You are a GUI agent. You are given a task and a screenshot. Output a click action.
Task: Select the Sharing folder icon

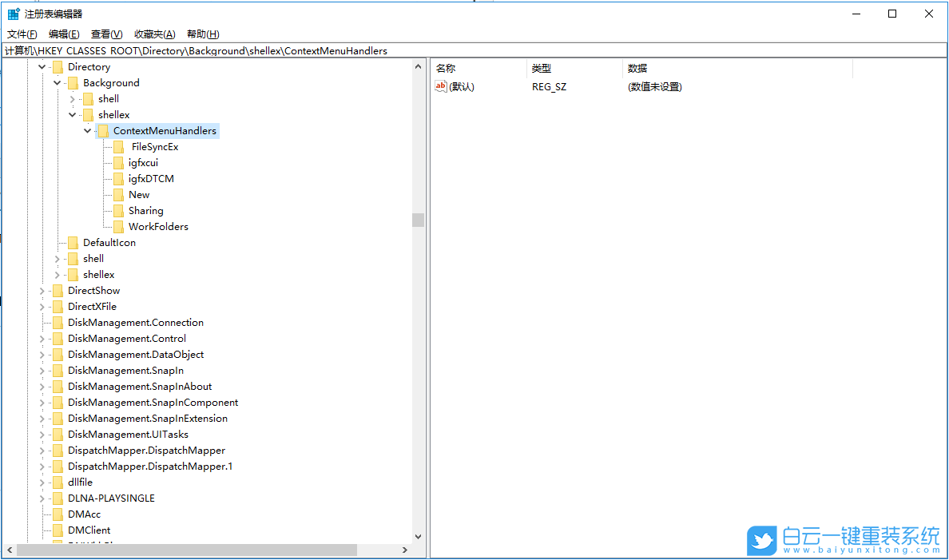119,210
